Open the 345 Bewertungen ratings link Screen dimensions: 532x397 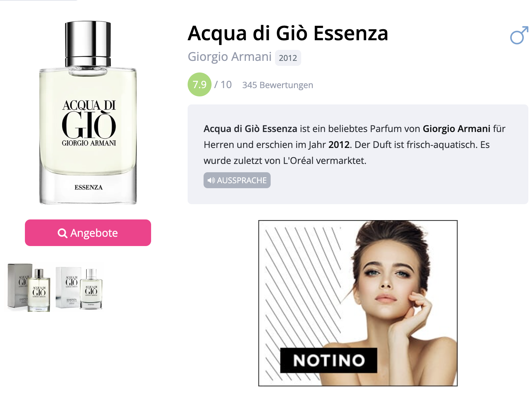tap(278, 85)
